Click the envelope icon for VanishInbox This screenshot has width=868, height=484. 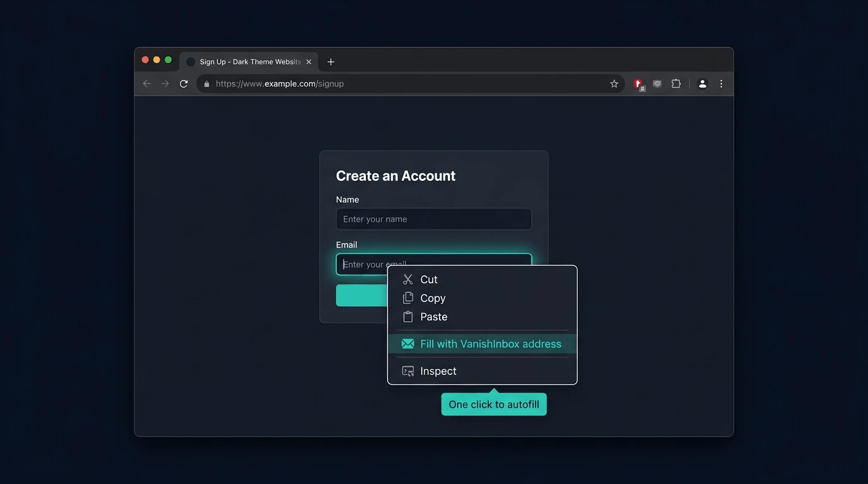(x=408, y=344)
